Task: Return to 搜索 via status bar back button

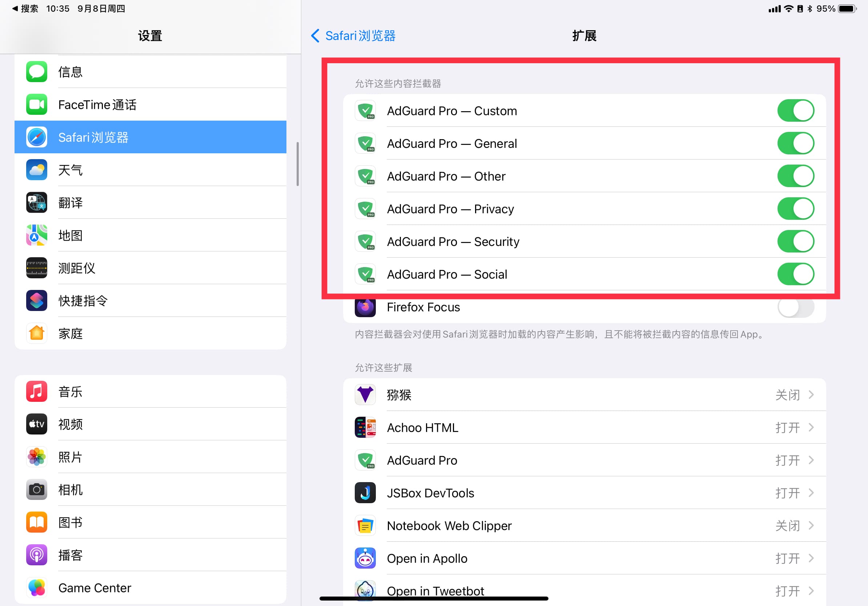Action: point(25,8)
